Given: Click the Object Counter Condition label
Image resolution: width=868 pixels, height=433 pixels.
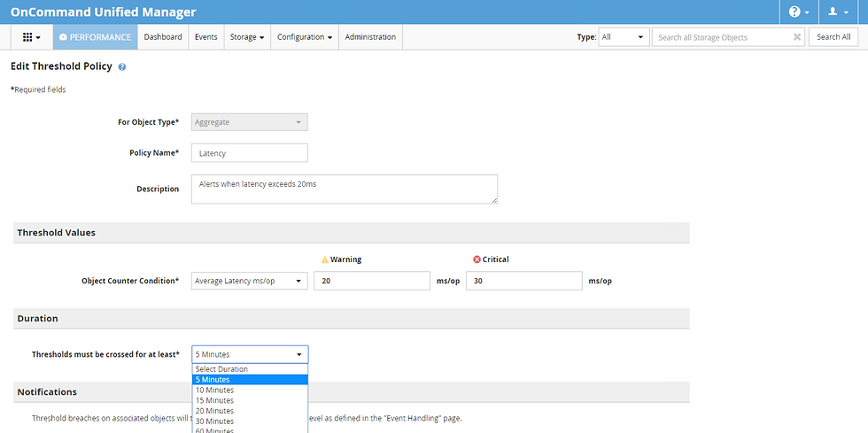Looking at the screenshot, I should click(130, 281).
